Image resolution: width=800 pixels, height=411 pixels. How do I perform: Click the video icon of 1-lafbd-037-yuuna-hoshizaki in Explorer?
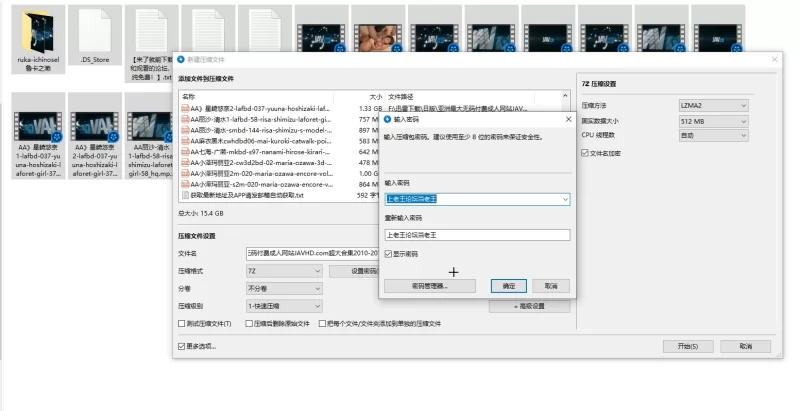tap(38, 126)
